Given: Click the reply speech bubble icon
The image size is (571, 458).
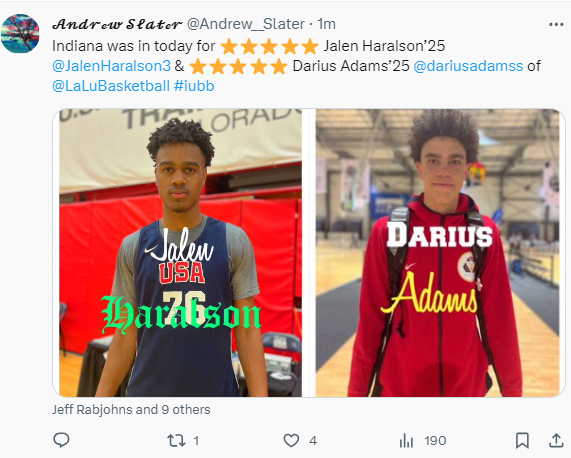Looking at the screenshot, I should click(61, 440).
